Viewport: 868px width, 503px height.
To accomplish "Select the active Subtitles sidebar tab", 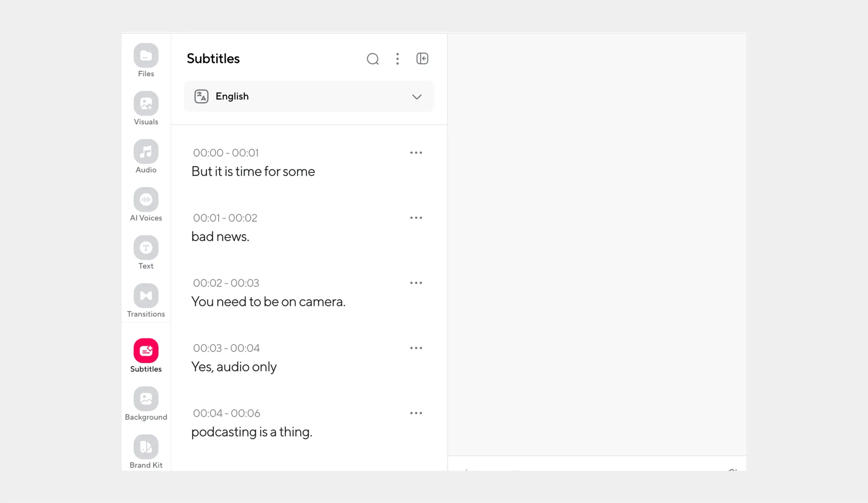I will point(146,351).
